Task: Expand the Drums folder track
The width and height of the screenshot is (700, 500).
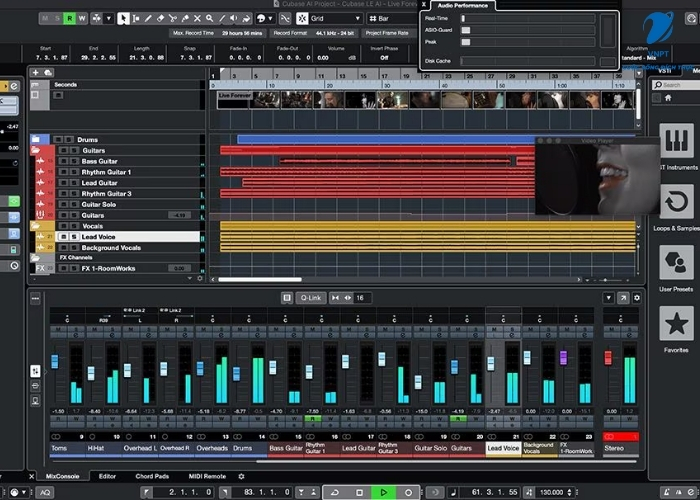Action: pos(36,139)
